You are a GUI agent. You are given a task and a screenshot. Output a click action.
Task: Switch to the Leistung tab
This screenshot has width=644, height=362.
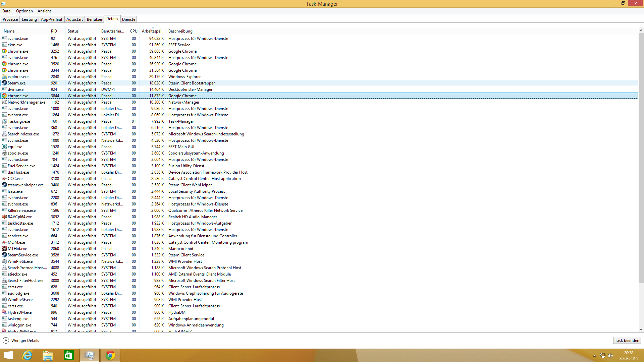click(x=29, y=19)
